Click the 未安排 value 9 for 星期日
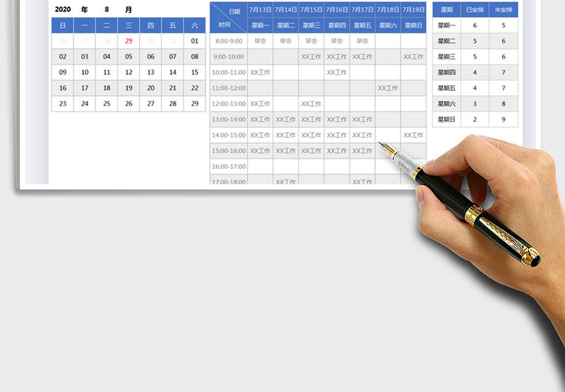565x392 pixels. [503, 119]
